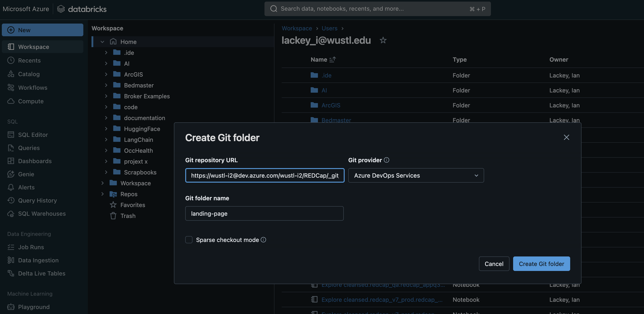Open the Workflows sidebar icon

[11, 87]
